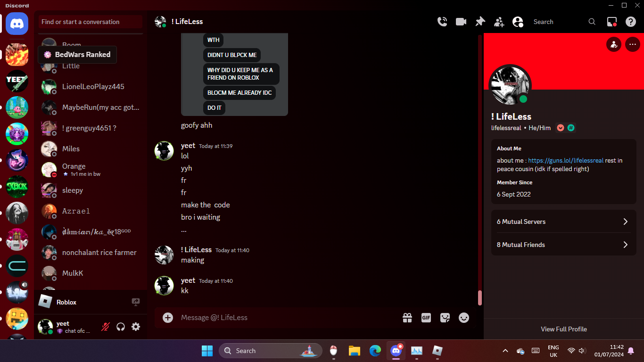Viewport: 644px width, 362px height.
Task: Hide the user profile panel
Action: 518,22
